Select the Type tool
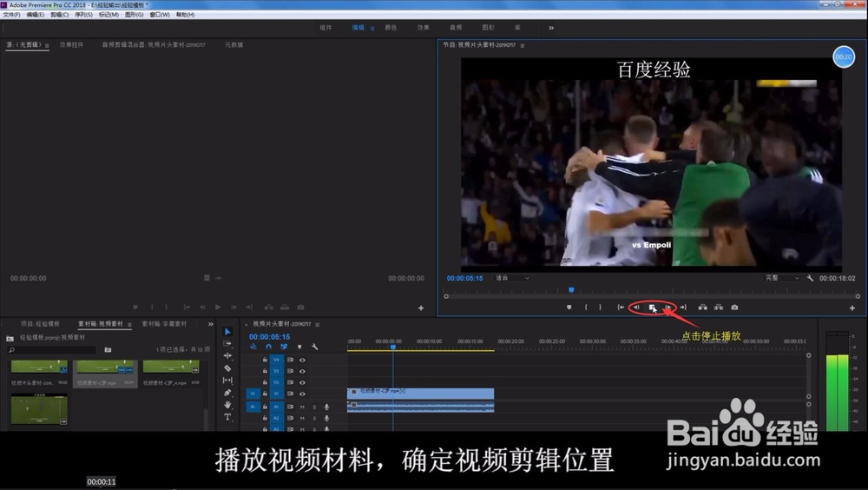The width and height of the screenshot is (868, 490). coord(227,417)
